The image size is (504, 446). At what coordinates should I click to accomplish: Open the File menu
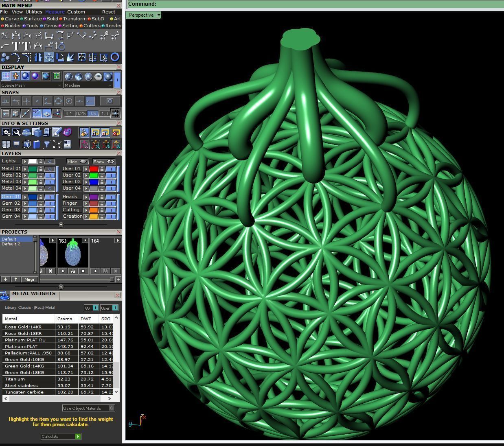(x=4, y=12)
